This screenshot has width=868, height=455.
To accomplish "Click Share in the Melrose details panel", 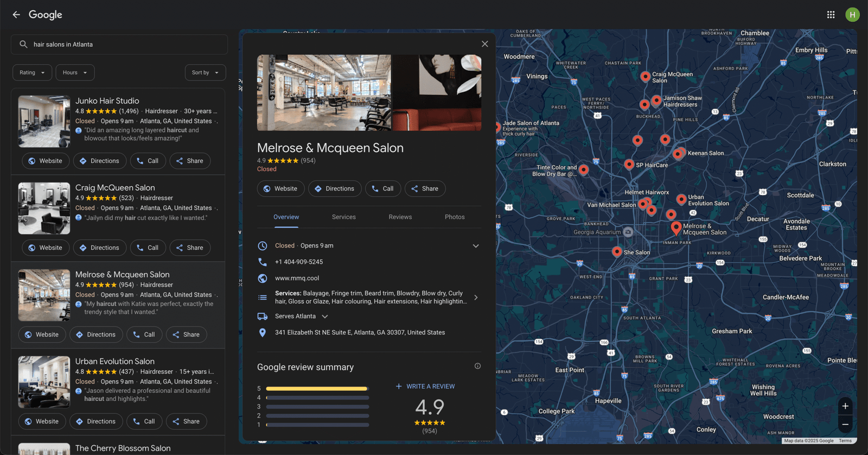I will click(425, 188).
